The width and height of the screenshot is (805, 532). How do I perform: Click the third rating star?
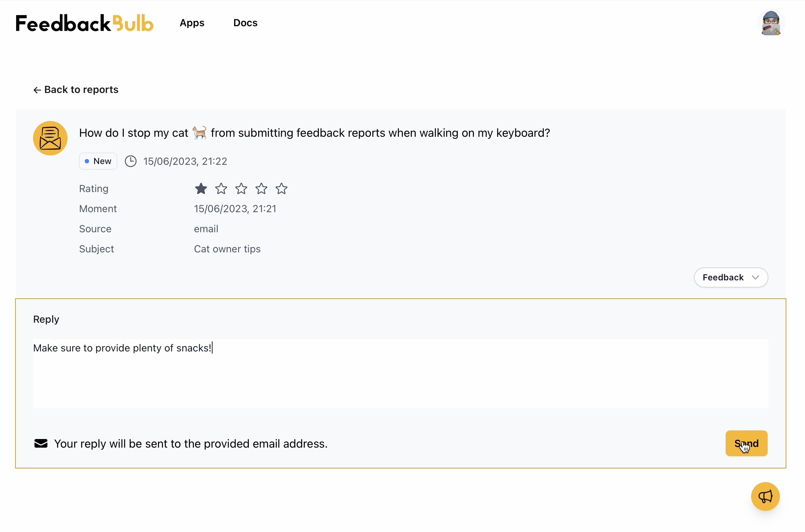click(x=241, y=188)
